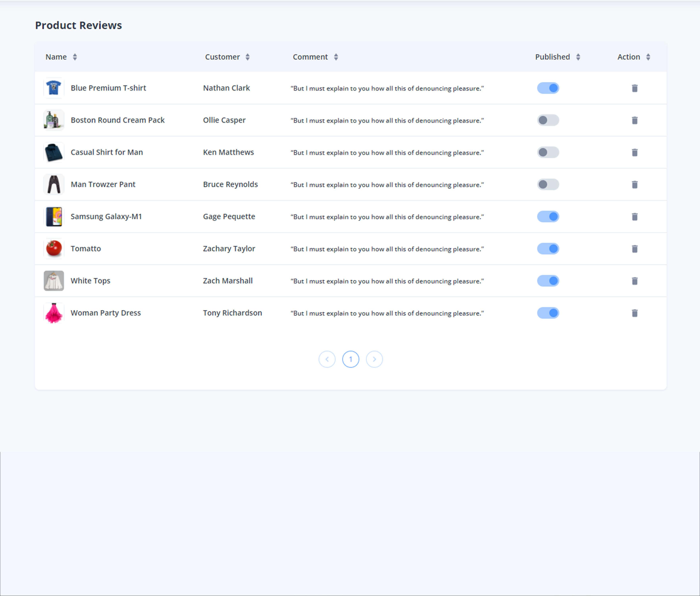Delete the Blue Premium T-shirt review
Screen dimensions: 700x596
point(634,88)
